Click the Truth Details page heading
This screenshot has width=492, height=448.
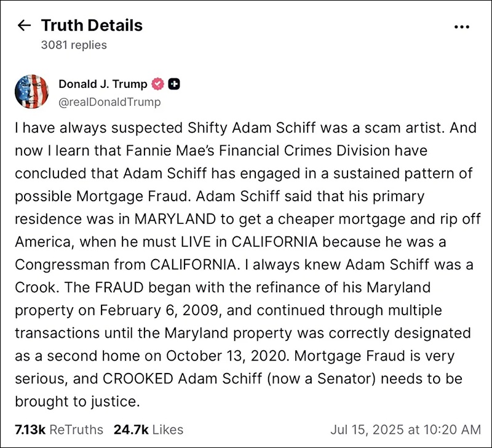click(x=92, y=25)
